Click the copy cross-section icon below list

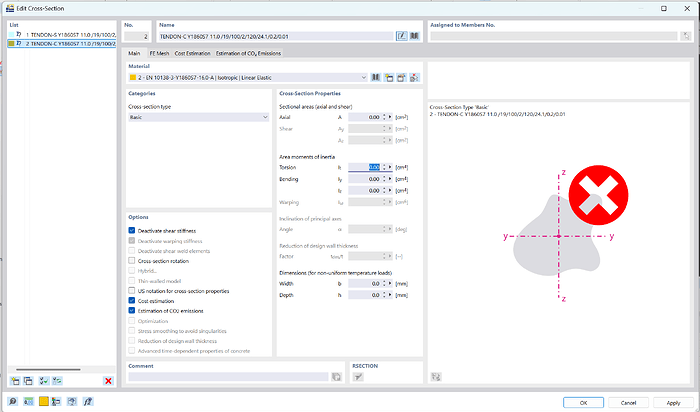[28, 381]
